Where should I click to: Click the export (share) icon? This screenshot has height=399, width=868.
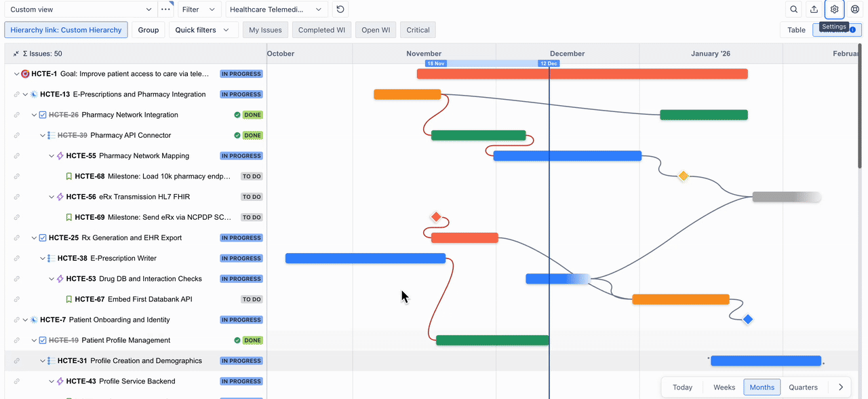point(815,9)
